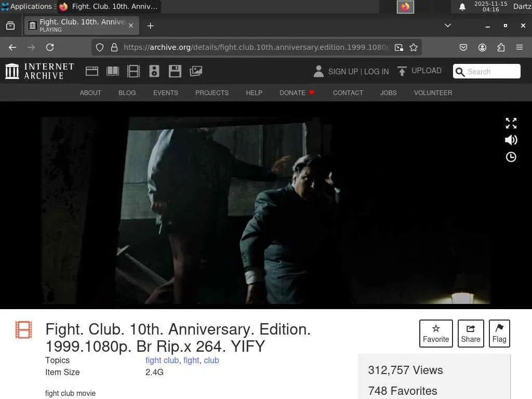Open the Software floppy disk icon

175,71
